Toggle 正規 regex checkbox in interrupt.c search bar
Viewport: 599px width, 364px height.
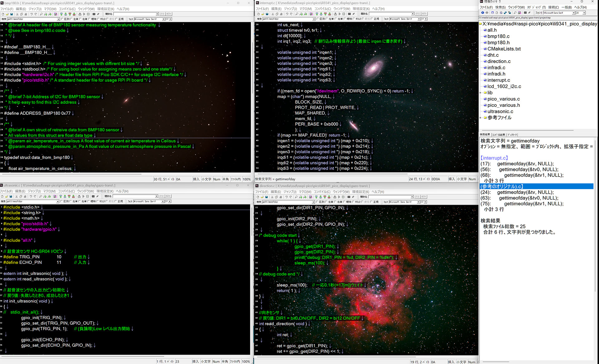(x=372, y=19)
